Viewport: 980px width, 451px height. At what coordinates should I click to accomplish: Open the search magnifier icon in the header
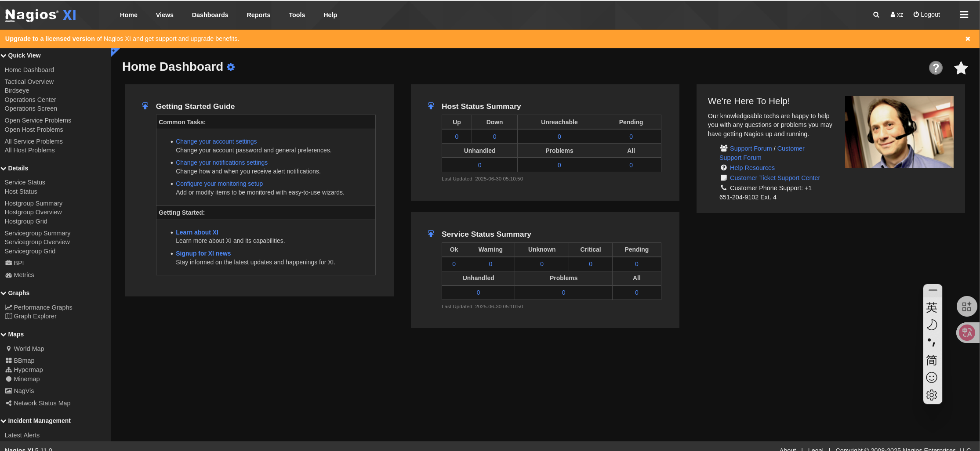(876, 14)
